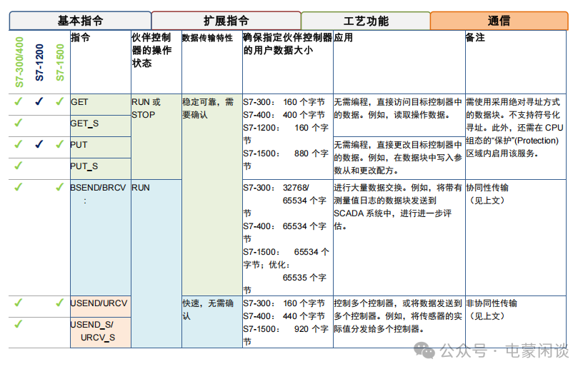Click the S7-1500 checkmark in BSEND/BRCV row
This screenshot has height=374, width=588.
point(59,186)
